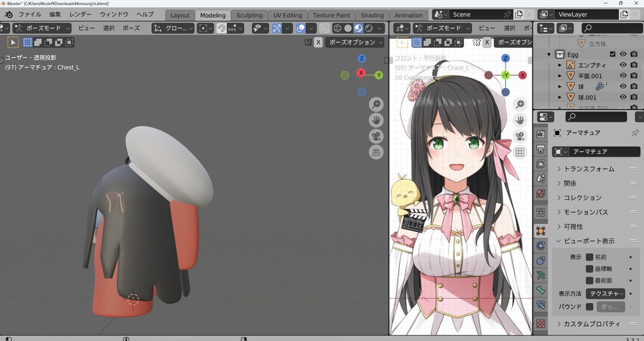Click the camera view gizmo in left viewport
Viewport: 644px width, 341px height.
pyautogui.click(x=376, y=136)
